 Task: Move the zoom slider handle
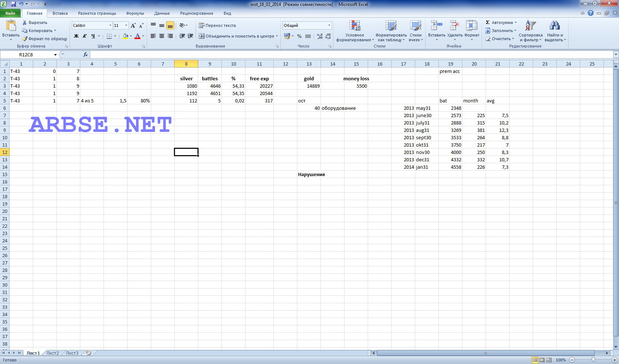pyautogui.click(x=593, y=360)
